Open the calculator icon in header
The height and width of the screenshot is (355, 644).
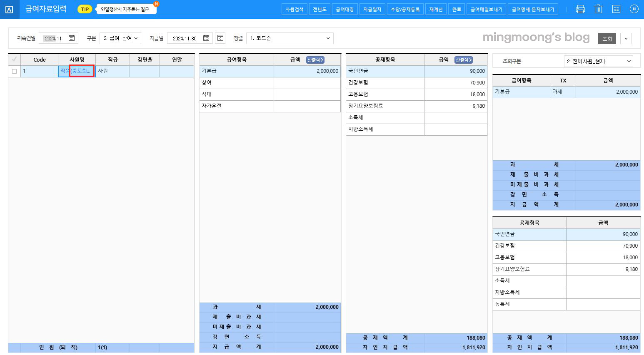[616, 9]
